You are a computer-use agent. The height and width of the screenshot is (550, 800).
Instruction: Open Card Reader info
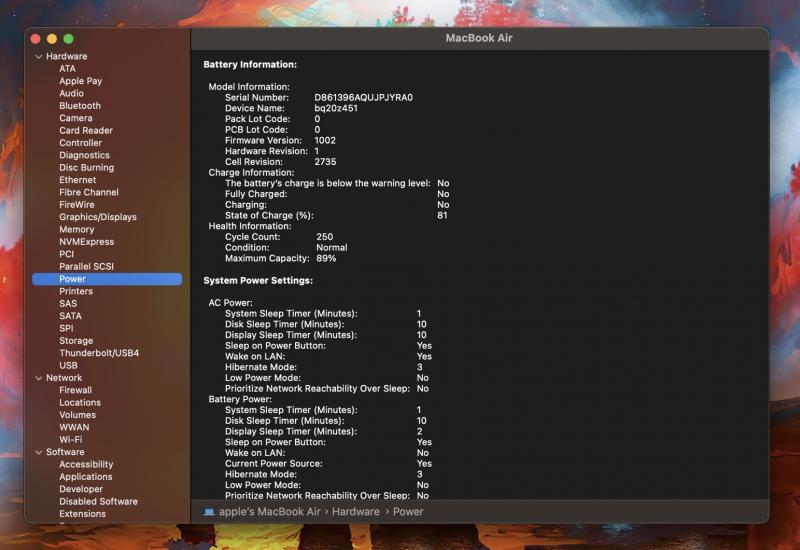[86, 131]
